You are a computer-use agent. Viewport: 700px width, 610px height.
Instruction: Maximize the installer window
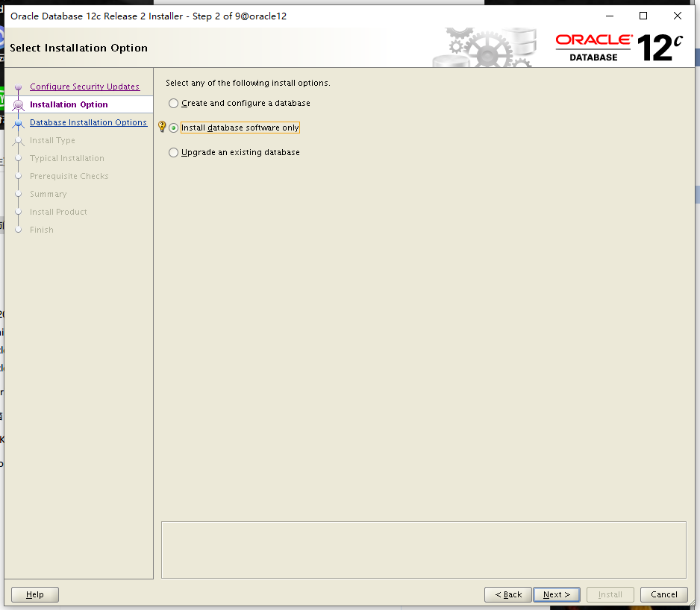[x=643, y=16]
